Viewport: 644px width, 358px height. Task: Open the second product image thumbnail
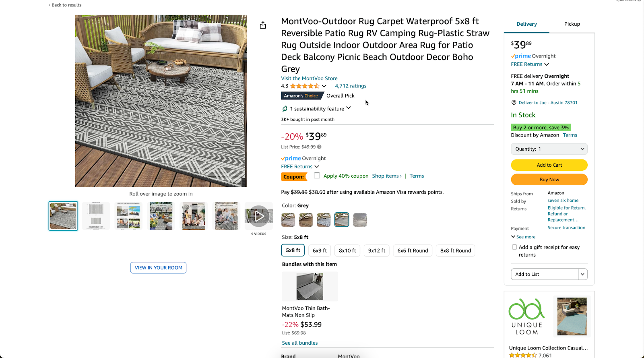(95, 216)
